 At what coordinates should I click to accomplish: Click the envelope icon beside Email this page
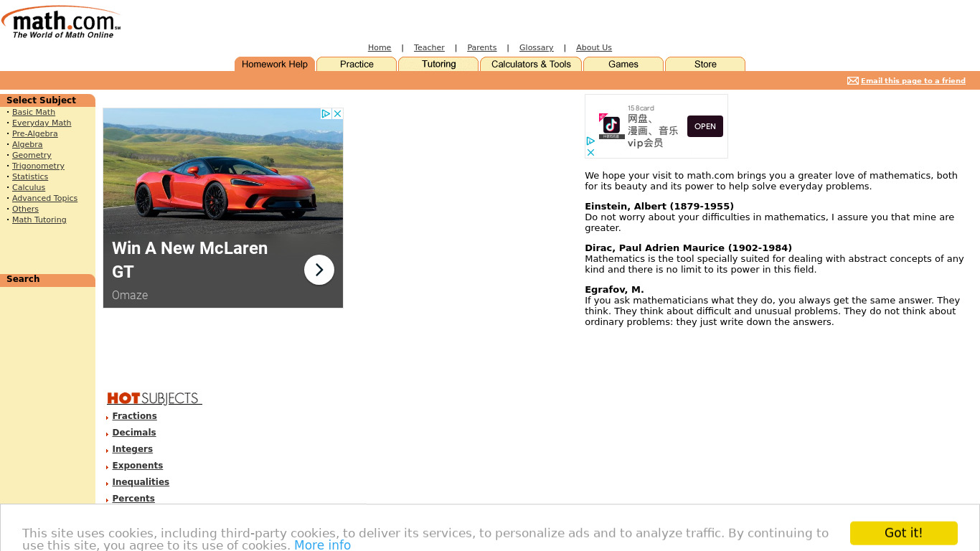tap(853, 81)
